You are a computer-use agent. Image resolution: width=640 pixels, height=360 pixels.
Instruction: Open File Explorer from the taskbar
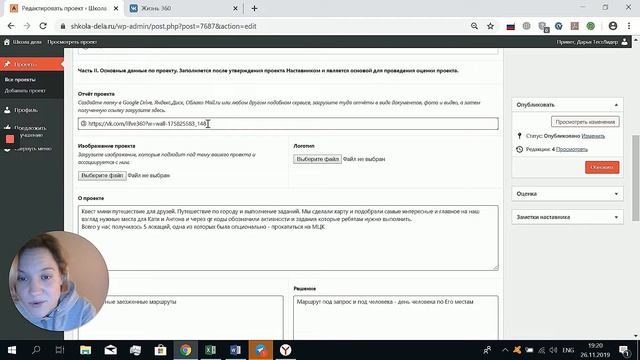(85, 350)
